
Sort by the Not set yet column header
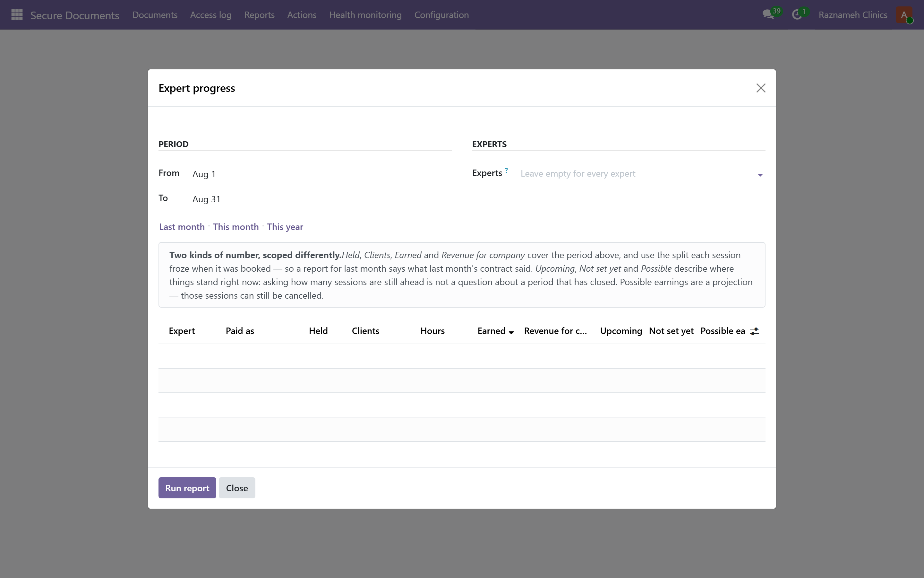pyautogui.click(x=671, y=331)
